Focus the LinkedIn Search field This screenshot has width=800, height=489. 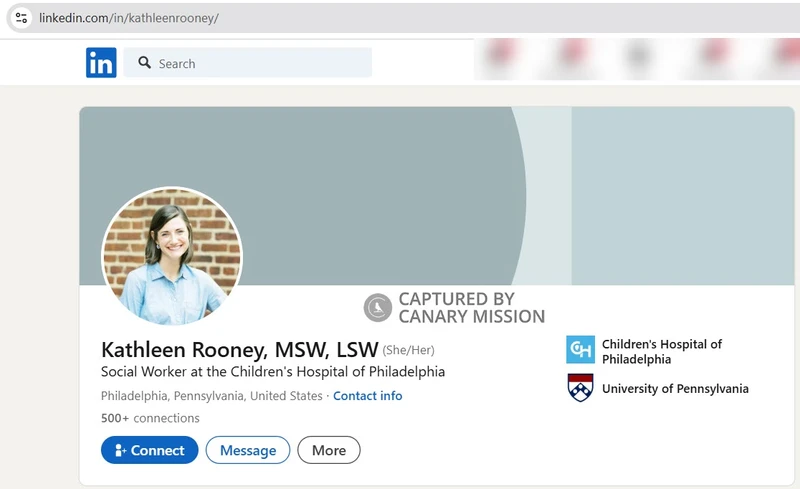point(247,63)
